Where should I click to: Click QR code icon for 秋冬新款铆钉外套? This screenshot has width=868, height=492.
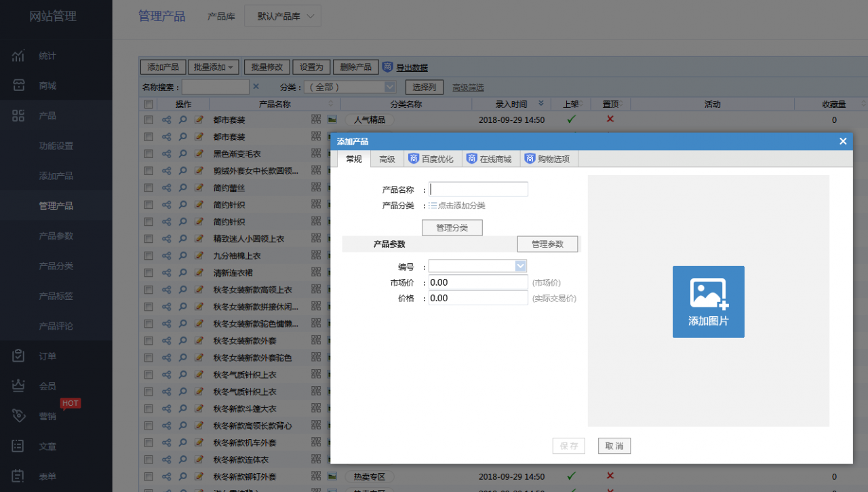coord(316,476)
